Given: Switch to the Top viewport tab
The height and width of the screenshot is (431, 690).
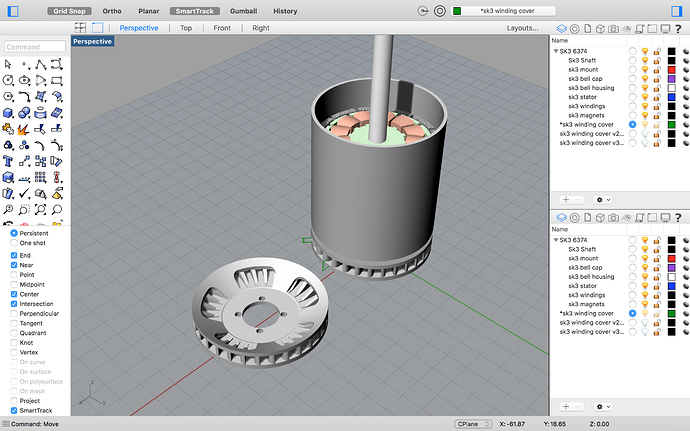Looking at the screenshot, I should pos(186,28).
